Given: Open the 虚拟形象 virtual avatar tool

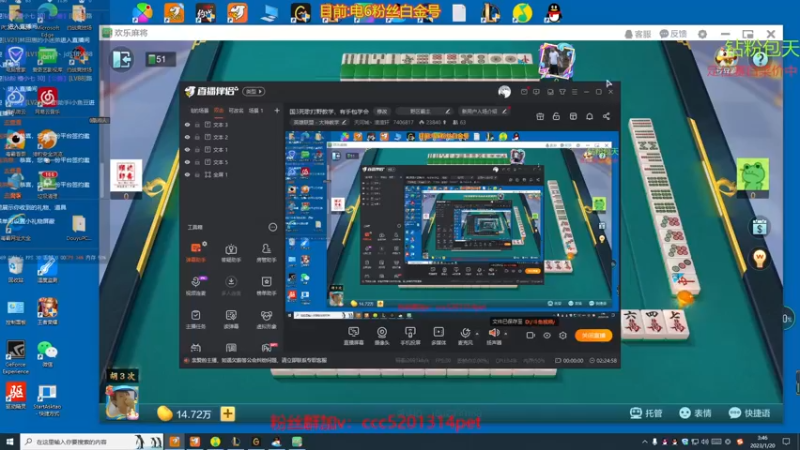Looking at the screenshot, I should pyautogui.click(x=266, y=319).
